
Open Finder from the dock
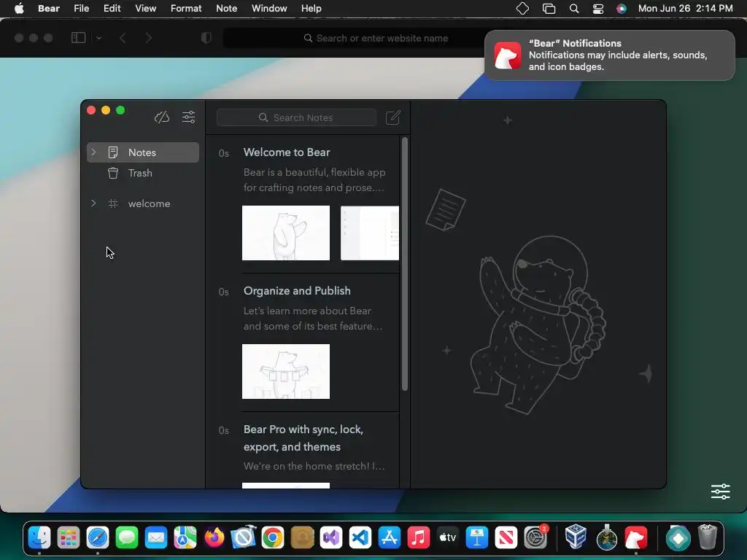39,538
